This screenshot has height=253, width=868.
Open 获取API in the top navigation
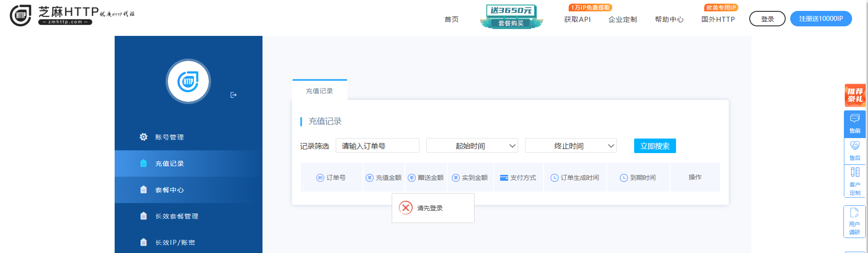click(x=577, y=19)
